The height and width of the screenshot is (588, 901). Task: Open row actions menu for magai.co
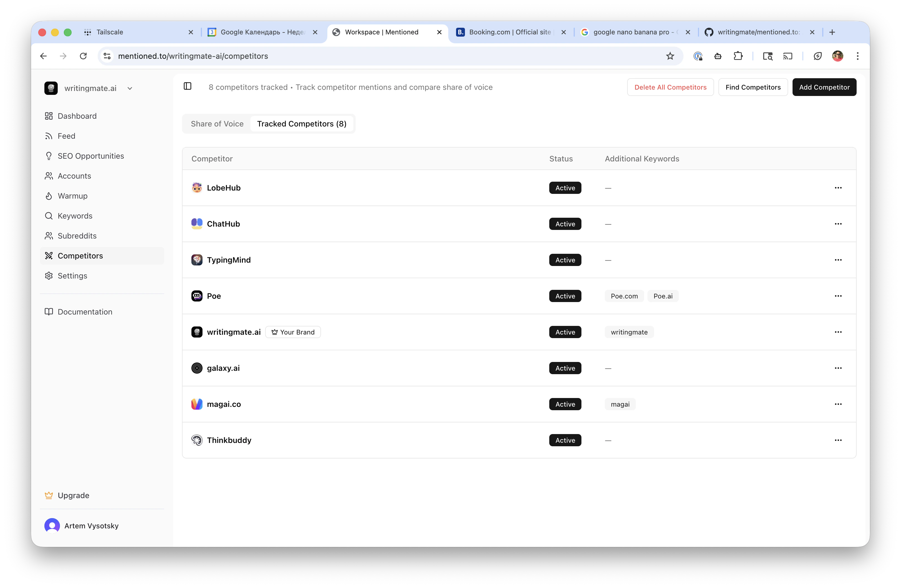tap(838, 404)
